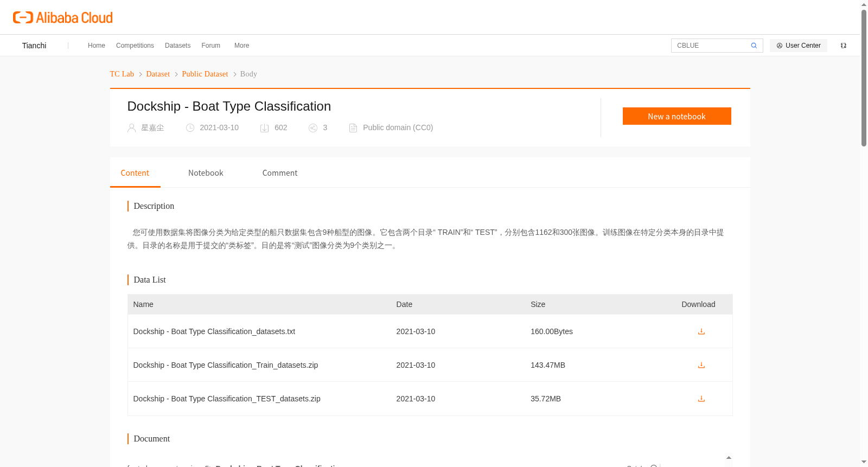Click the 160.00Bytes size value
This screenshot has width=868, height=467.
click(x=552, y=331)
